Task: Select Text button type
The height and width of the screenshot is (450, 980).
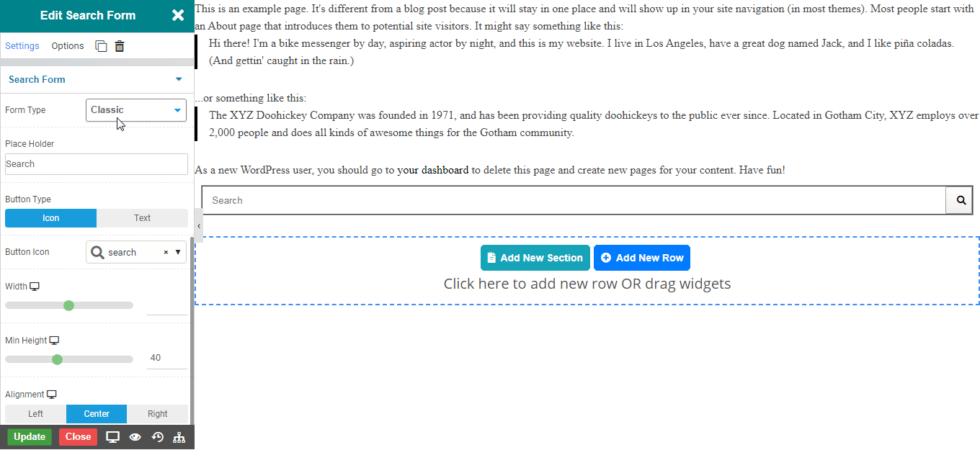Action: [x=142, y=218]
